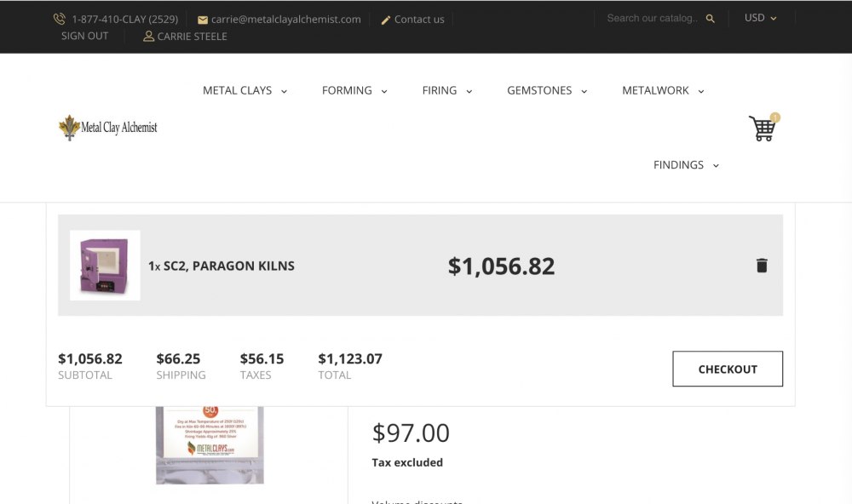Image resolution: width=852 pixels, height=504 pixels.
Task: Click the 1-877-410-CLAY phone number
Action: pyautogui.click(x=125, y=20)
